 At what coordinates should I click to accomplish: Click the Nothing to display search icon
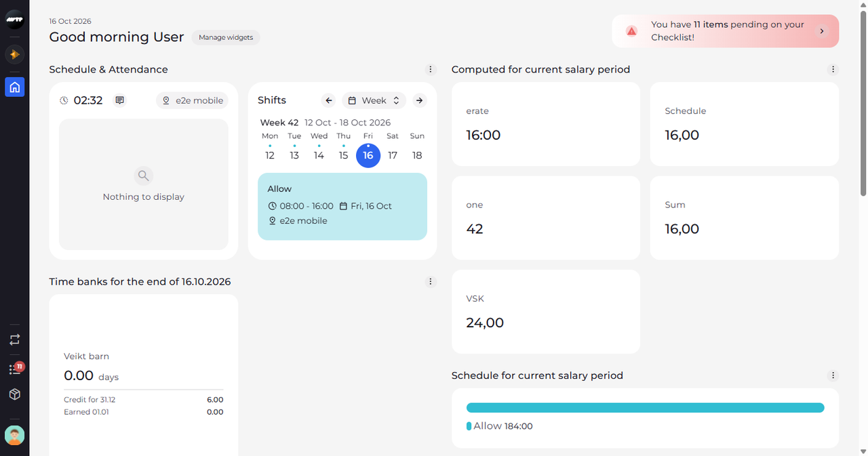pyautogui.click(x=143, y=176)
